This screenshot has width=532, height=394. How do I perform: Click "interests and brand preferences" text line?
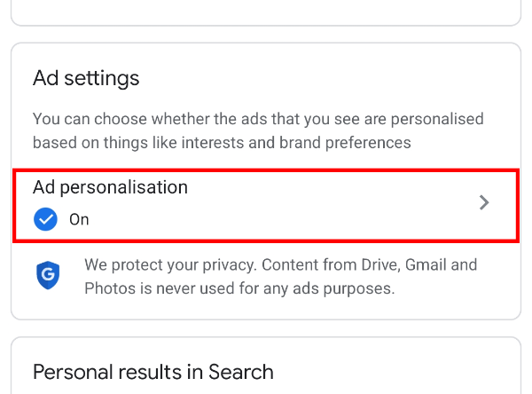point(222,142)
